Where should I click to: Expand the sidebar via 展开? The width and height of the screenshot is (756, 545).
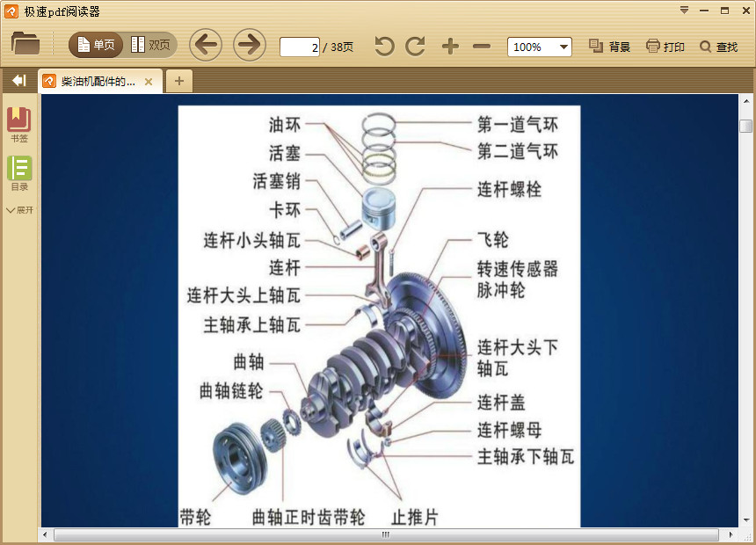point(19,210)
